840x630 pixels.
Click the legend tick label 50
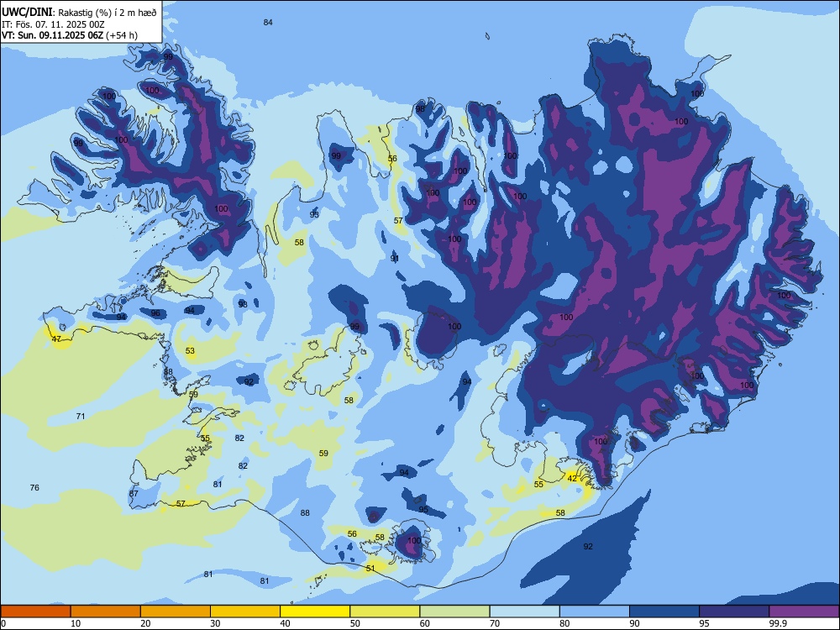pyautogui.click(x=355, y=623)
